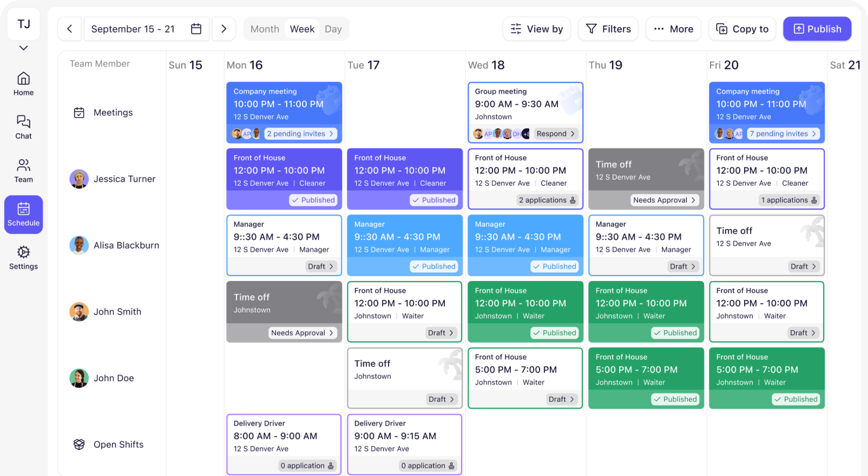Click the Meetings calendar icon
This screenshot has height=476, width=868.
(80, 112)
